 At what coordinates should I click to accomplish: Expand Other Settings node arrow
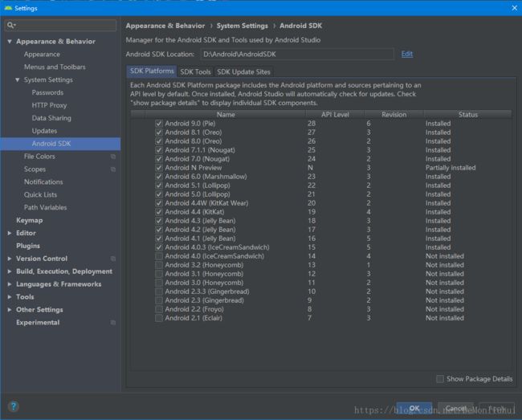coord(10,309)
